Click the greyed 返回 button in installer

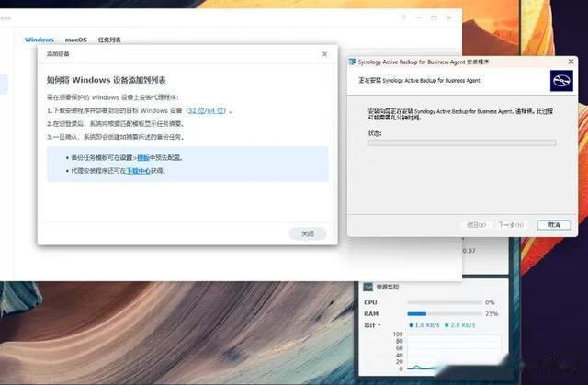pyautogui.click(x=476, y=225)
